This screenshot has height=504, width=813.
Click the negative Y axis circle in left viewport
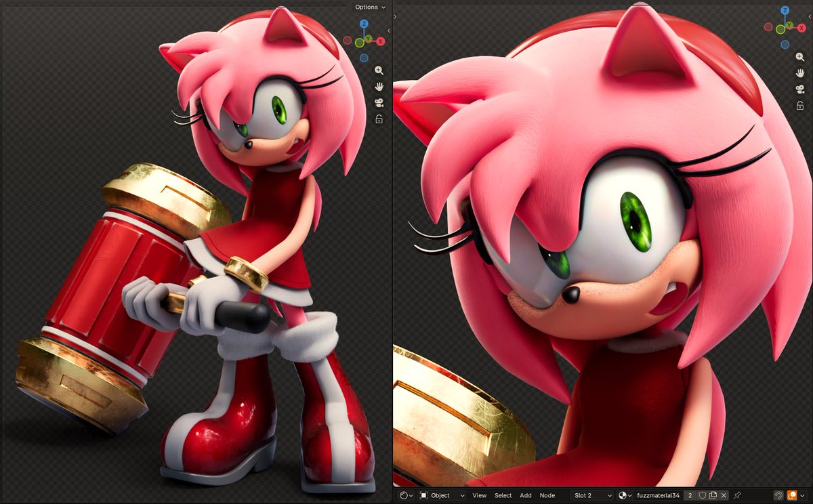coord(359,42)
